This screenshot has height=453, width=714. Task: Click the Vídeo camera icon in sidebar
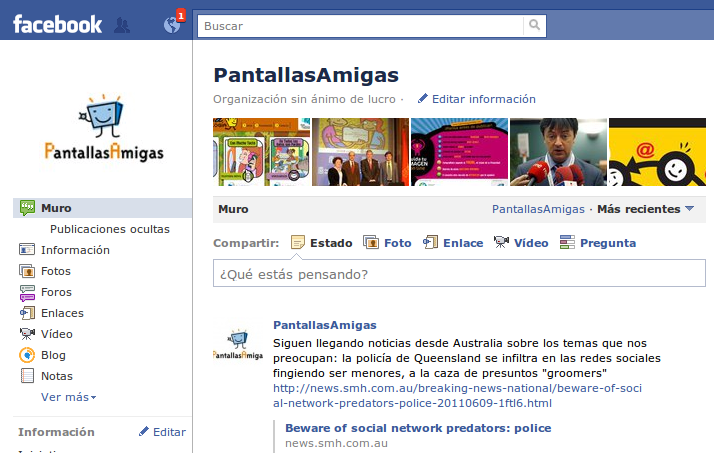tap(27, 334)
